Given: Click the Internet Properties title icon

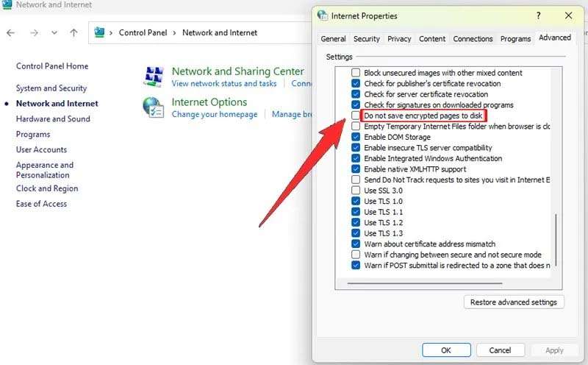Looking at the screenshot, I should (x=322, y=15).
